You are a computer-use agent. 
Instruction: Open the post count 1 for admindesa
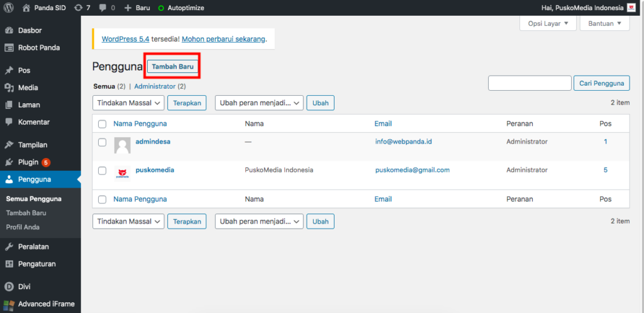click(x=606, y=142)
